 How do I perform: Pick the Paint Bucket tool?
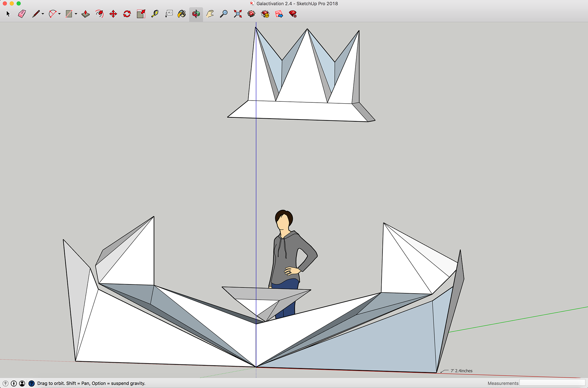coord(182,14)
